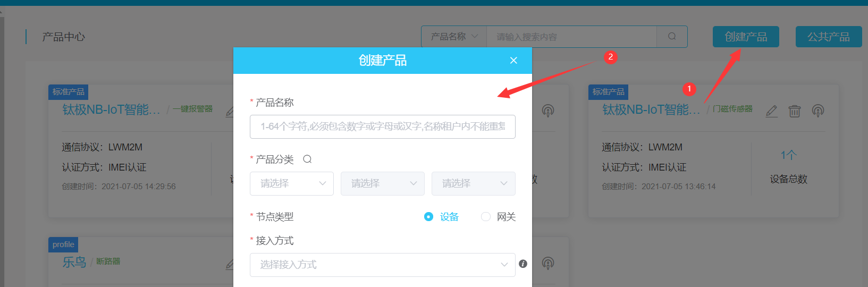Open the 钛极NB-IoT智能 门磁传感器 product link

click(x=651, y=109)
